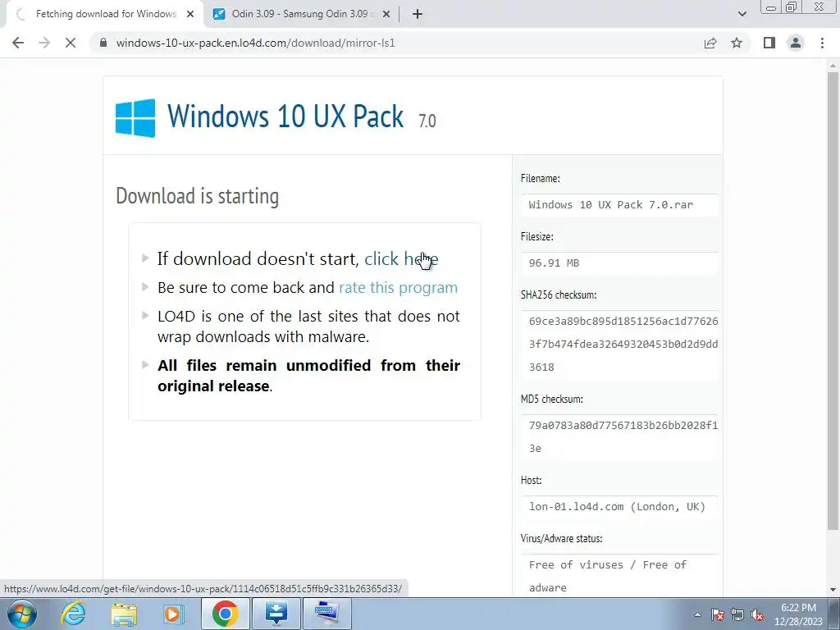The width and height of the screenshot is (840, 630).
Task: Click the Action Center flag icon
Action: tap(717, 614)
